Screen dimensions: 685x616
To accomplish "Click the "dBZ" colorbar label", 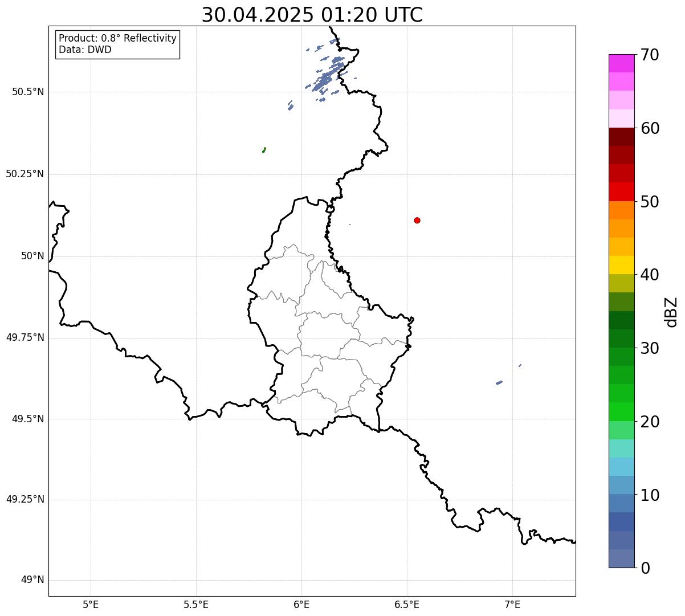I will pyautogui.click(x=671, y=312).
